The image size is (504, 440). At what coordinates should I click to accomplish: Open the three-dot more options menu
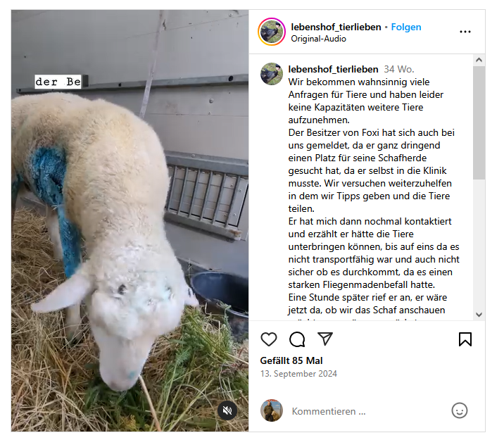(465, 32)
